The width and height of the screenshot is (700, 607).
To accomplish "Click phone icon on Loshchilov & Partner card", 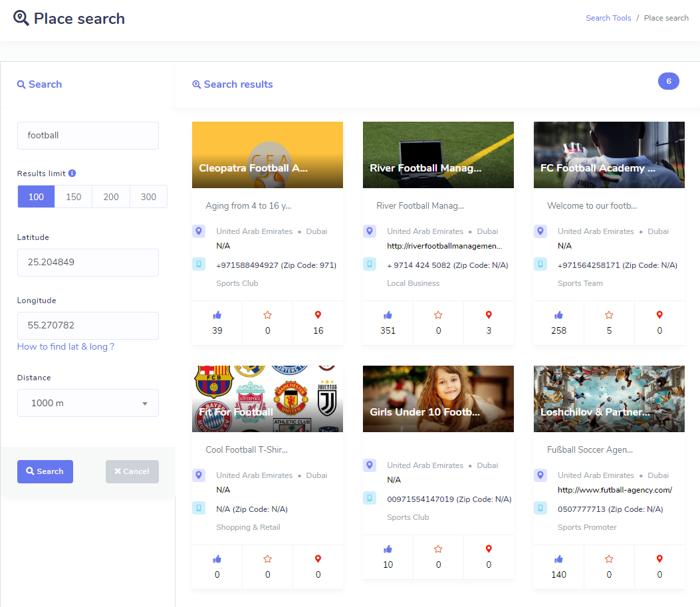I will 540,509.
